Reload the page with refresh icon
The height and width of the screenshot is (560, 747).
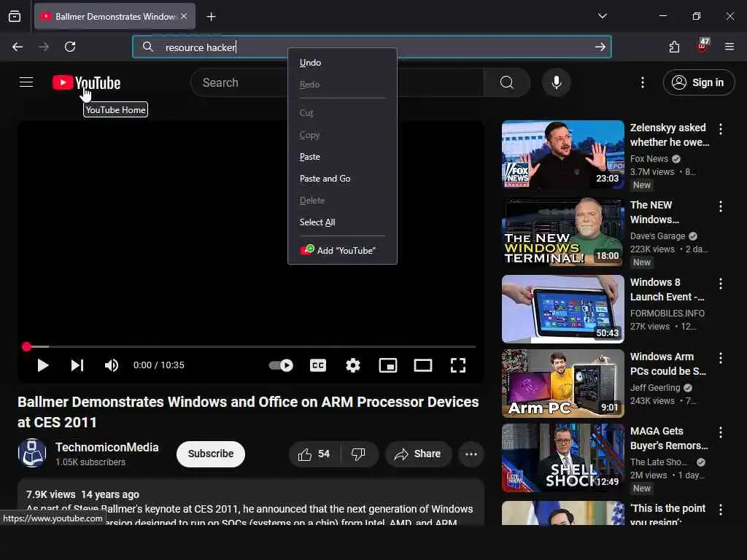click(x=70, y=47)
